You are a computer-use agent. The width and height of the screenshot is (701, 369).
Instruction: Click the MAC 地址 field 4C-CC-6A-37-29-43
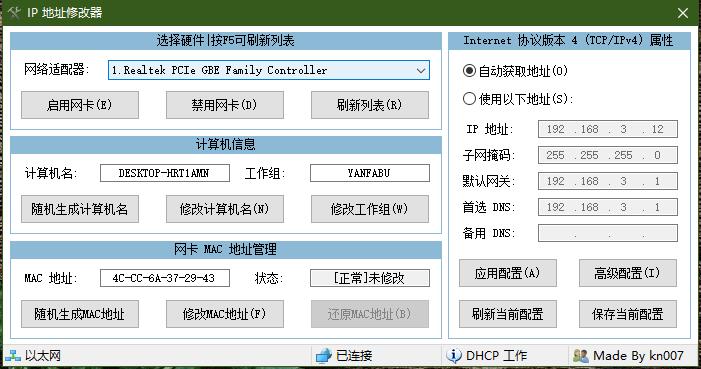(x=165, y=278)
